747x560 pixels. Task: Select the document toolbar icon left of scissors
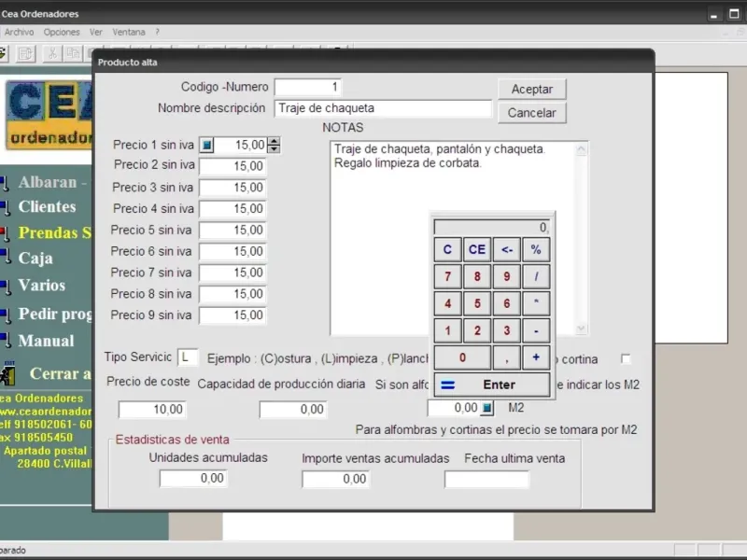coord(25,53)
